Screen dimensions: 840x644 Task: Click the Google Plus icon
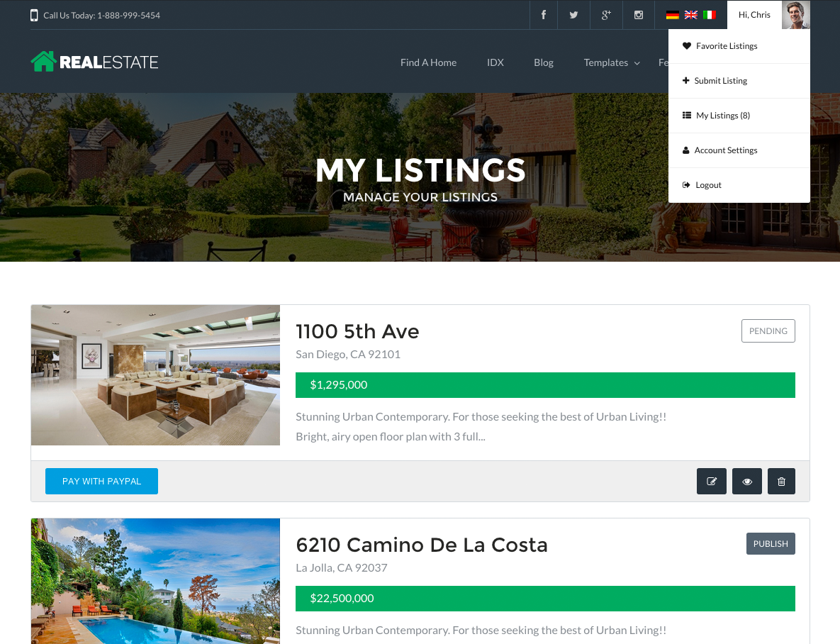tap(606, 15)
